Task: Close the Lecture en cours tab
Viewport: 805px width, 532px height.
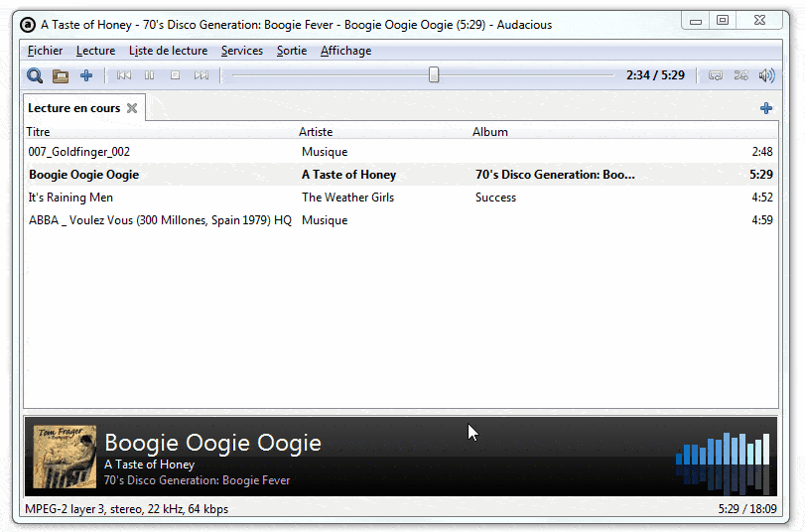Action: 132,108
